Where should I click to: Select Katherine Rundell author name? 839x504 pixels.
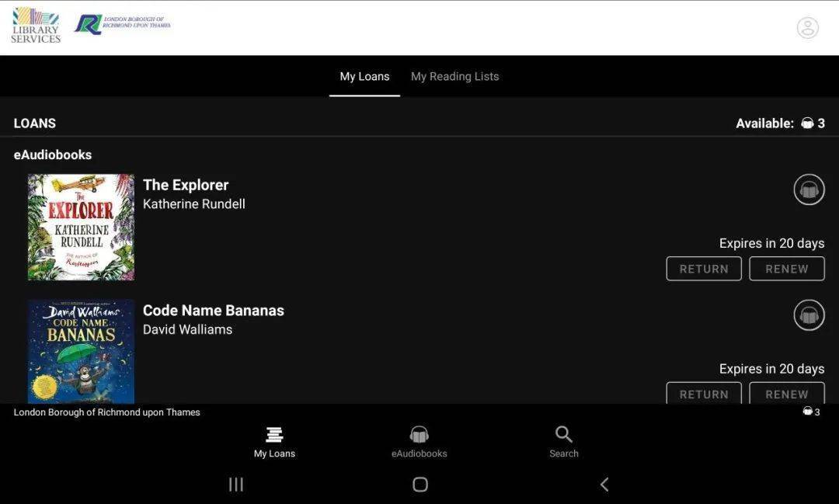(x=193, y=203)
